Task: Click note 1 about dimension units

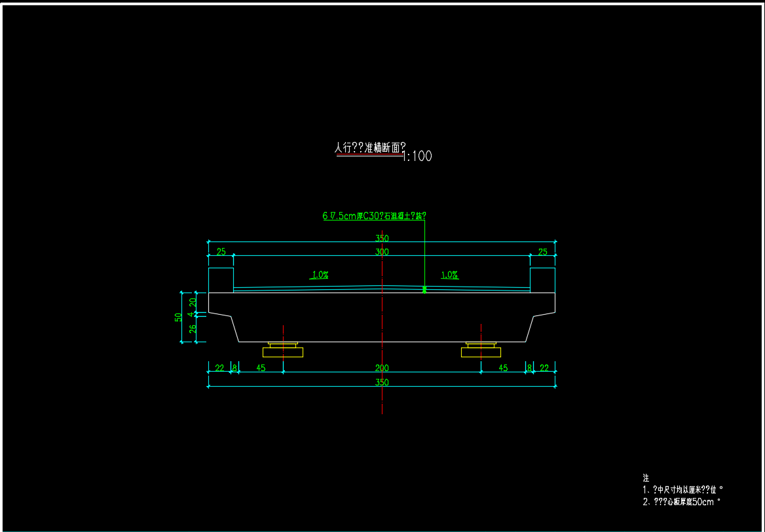Action: tap(682, 489)
